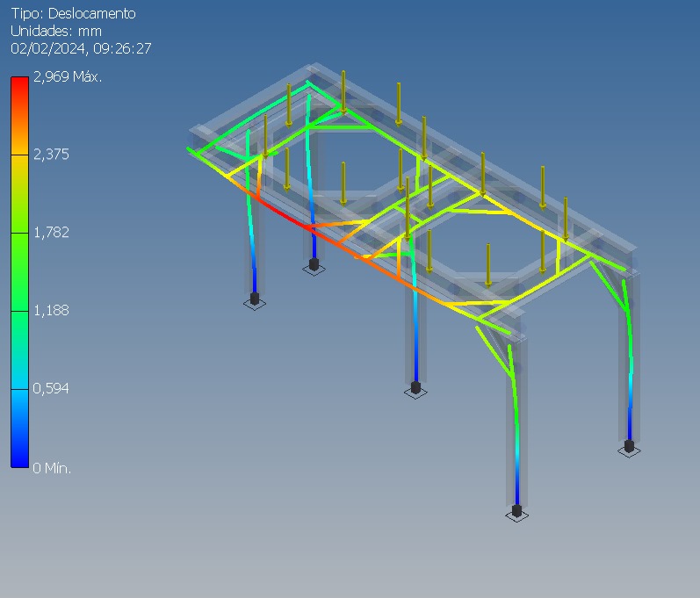Select the fixed constraint at the far right leg base

(x=628, y=446)
